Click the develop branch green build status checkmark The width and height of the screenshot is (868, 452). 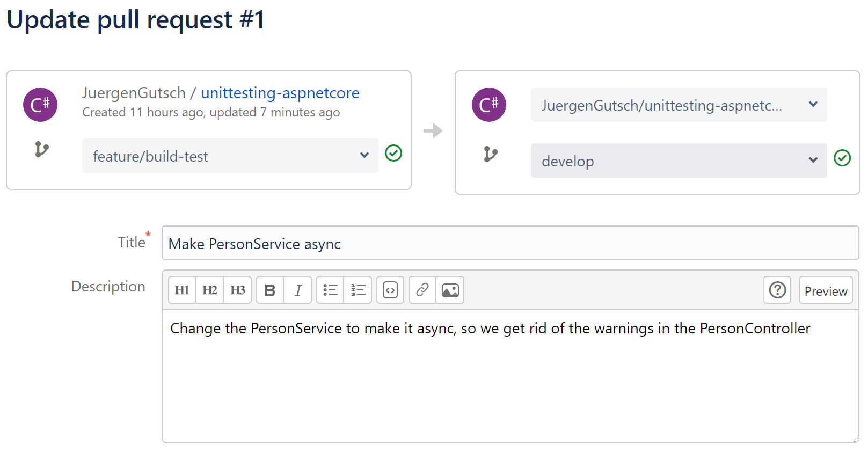842,158
